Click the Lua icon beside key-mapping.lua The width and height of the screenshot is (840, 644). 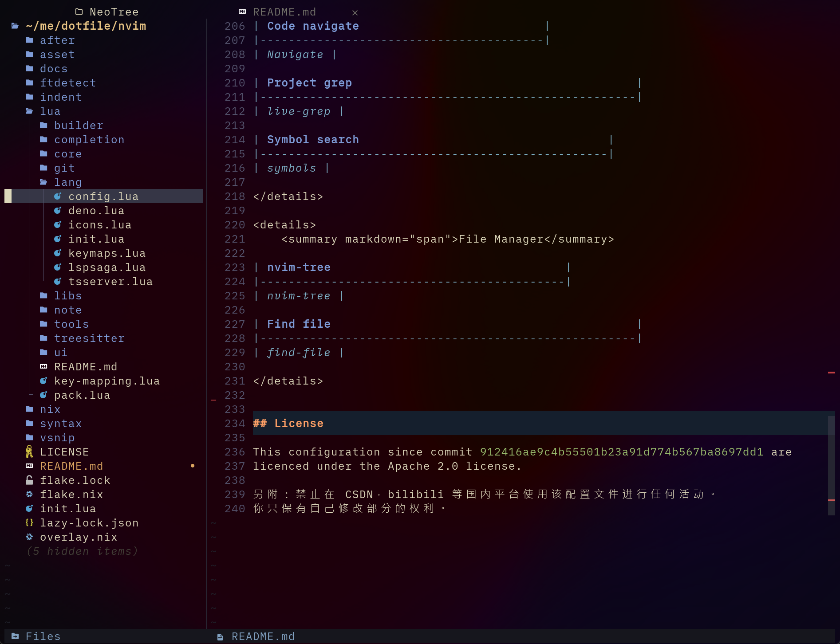click(x=43, y=381)
